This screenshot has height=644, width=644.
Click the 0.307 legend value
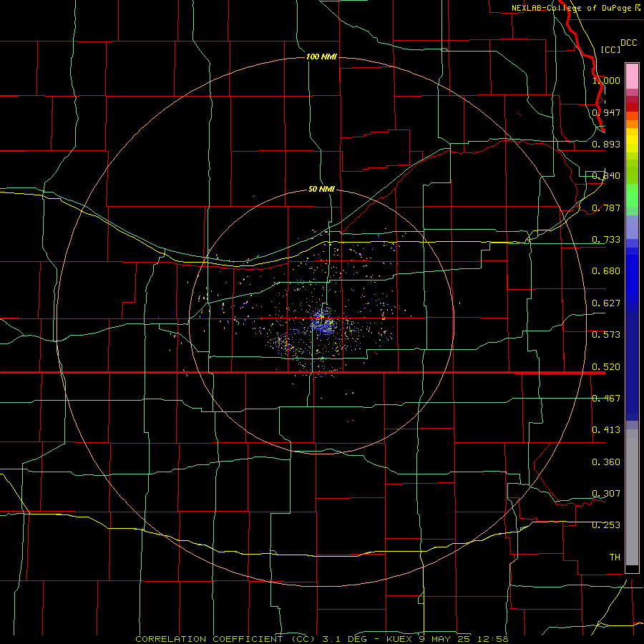point(606,494)
